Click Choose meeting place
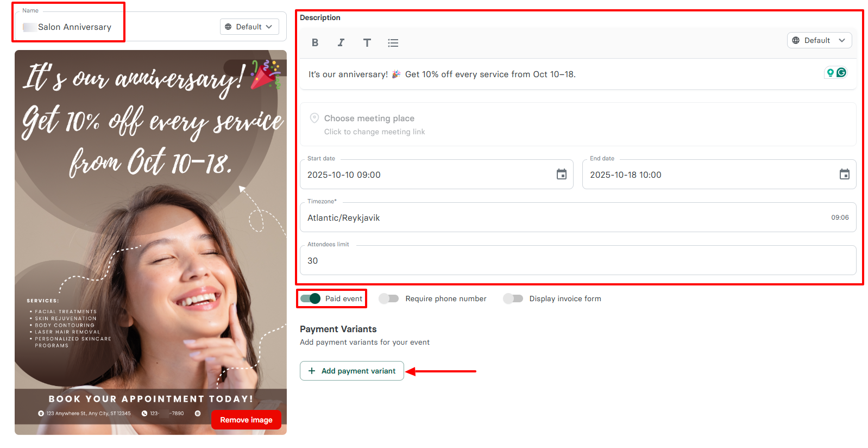The width and height of the screenshot is (868, 448). 369,118
